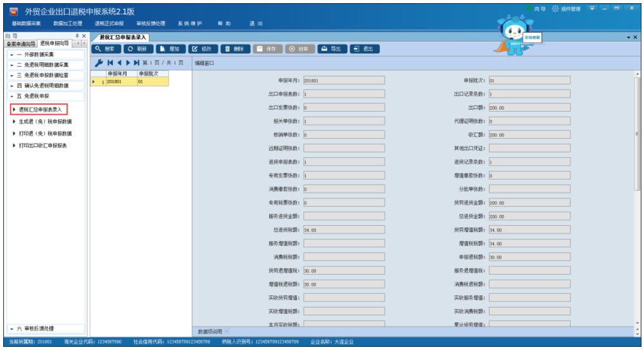Click the 增加 add record button
This screenshot has height=350, width=644.
click(170, 49)
